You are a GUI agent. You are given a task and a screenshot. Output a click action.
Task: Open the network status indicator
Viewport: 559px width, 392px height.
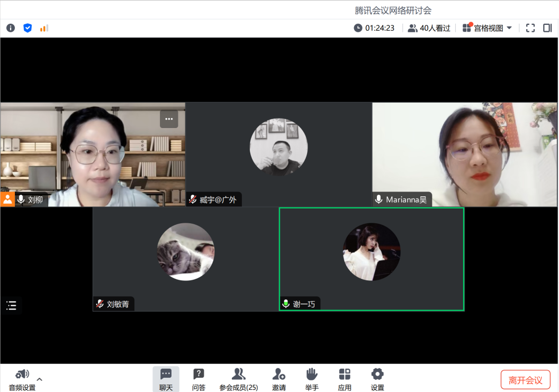tap(44, 28)
